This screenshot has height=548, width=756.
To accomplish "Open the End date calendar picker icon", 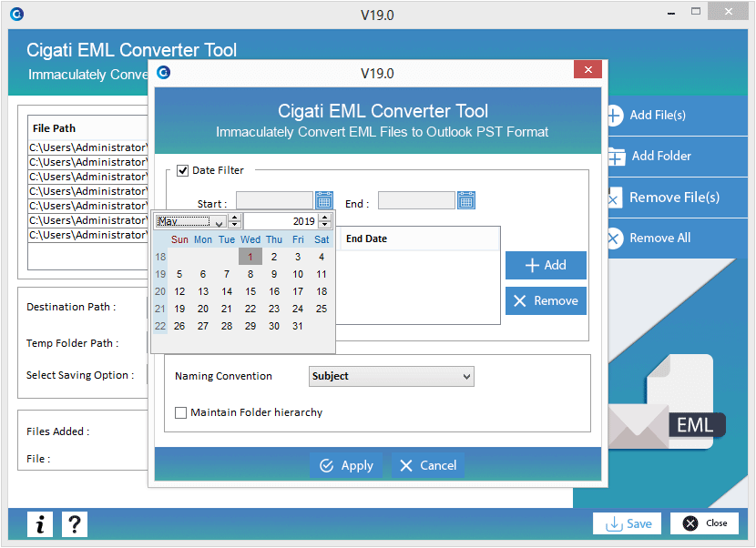I will [466, 200].
